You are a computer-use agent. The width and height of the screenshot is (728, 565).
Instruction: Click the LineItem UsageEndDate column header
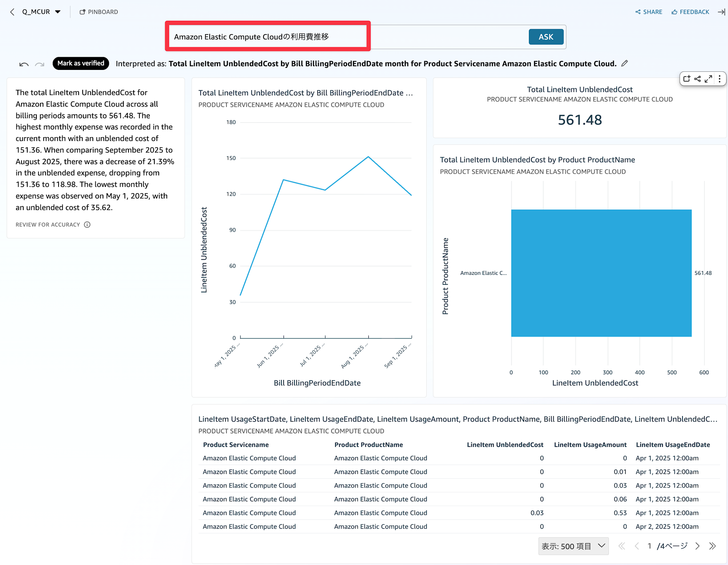coord(673,445)
